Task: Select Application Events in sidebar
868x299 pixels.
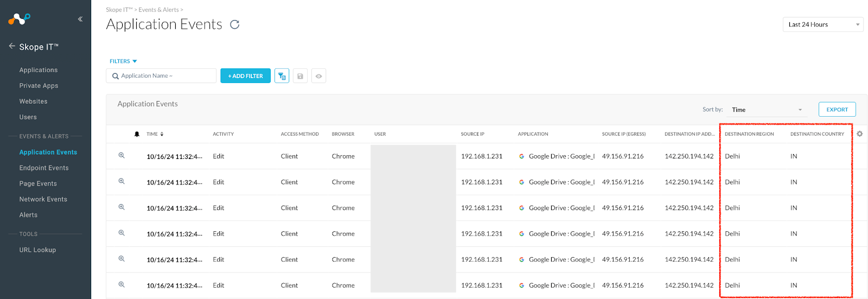Action: [x=48, y=152]
